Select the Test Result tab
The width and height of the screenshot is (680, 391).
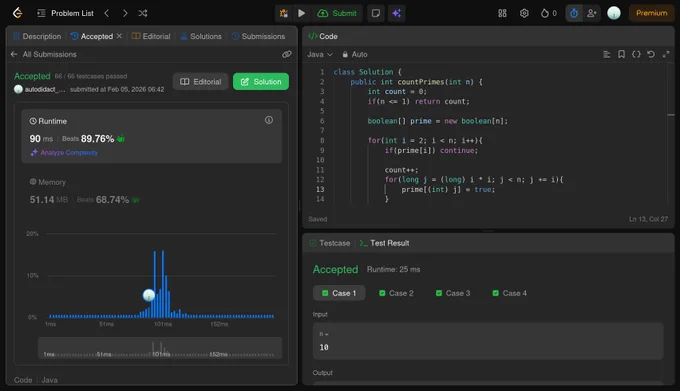(x=384, y=243)
